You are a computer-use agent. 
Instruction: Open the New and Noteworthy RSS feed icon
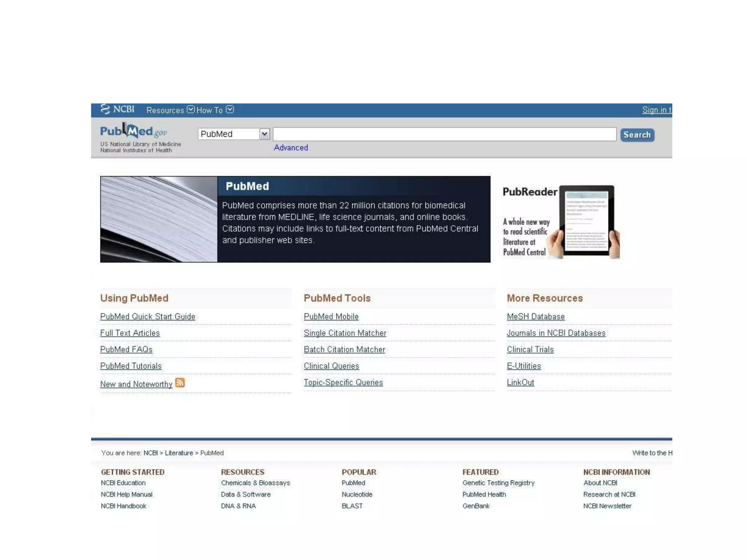180,382
